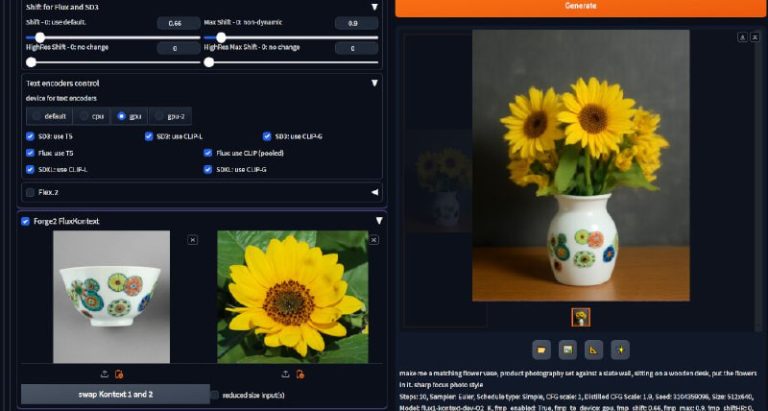Viewport: 768px width, 411px height.
Task: Remove the sunflower image from Kontext slot 2
Action: (373, 240)
